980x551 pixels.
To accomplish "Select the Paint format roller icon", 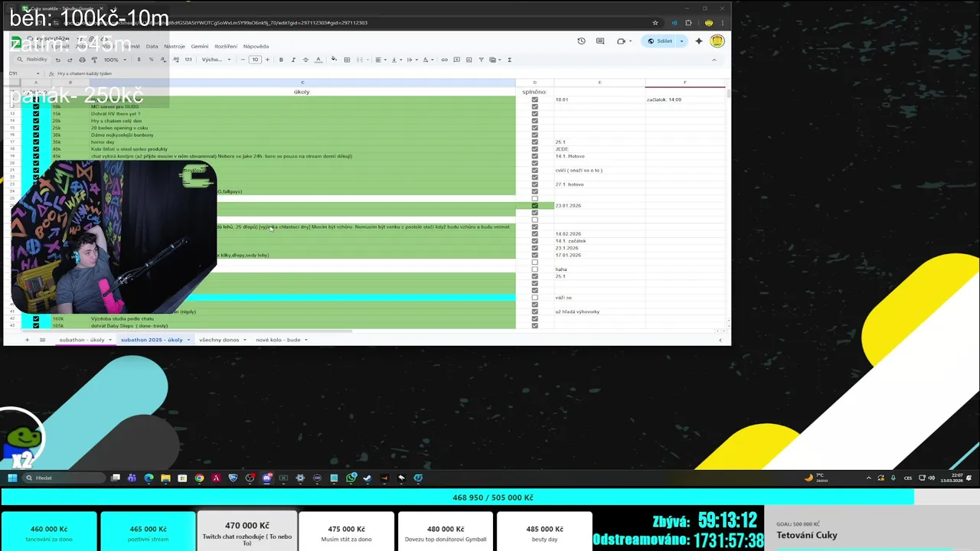I will [94, 60].
